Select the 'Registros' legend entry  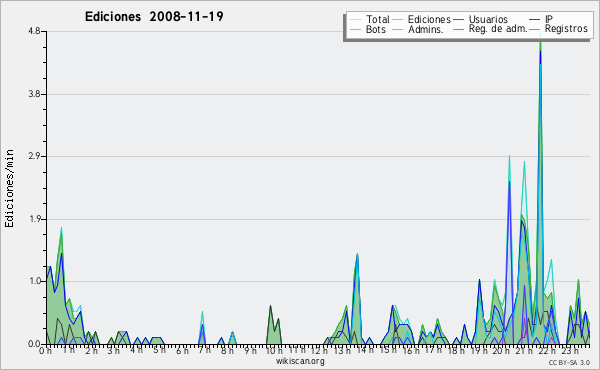point(566,29)
